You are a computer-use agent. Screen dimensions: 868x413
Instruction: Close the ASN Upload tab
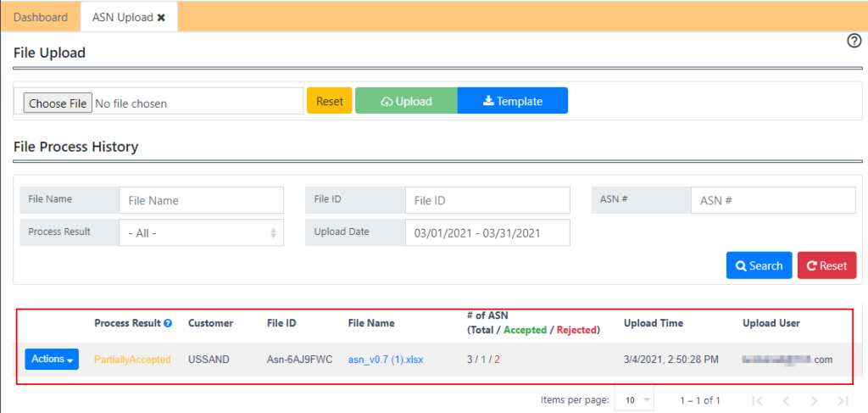point(161,17)
